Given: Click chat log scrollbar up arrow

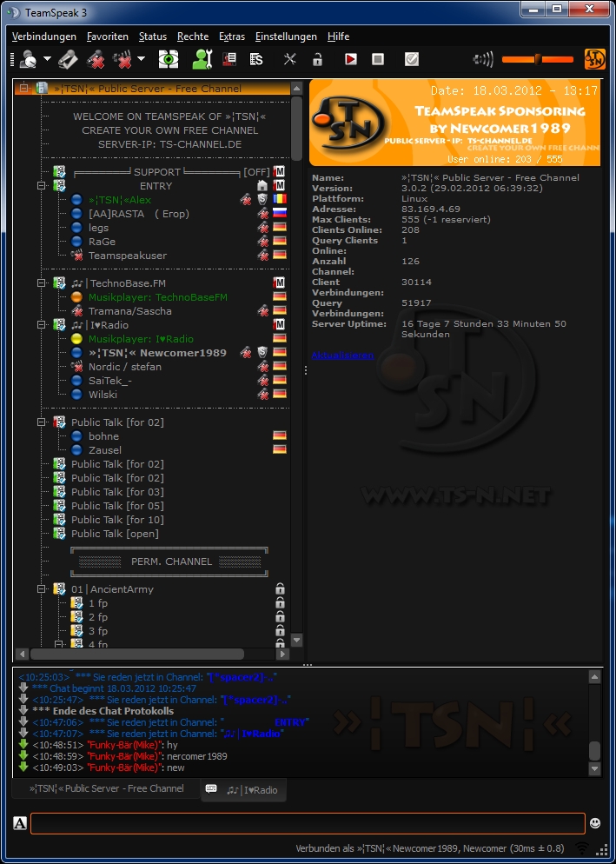Looking at the screenshot, I should pyautogui.click(x=594, y=676).
